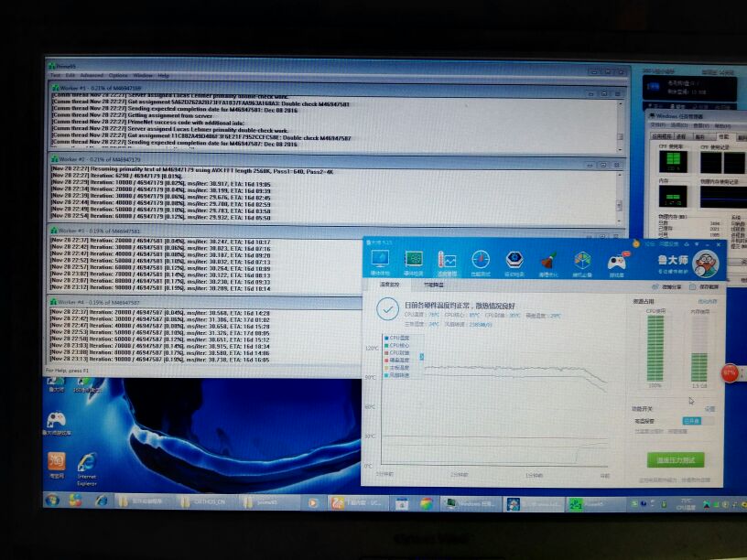Open Hardware Overview icon in Lu Master toolbar
The image size is (747, 560).
(380, 263)
